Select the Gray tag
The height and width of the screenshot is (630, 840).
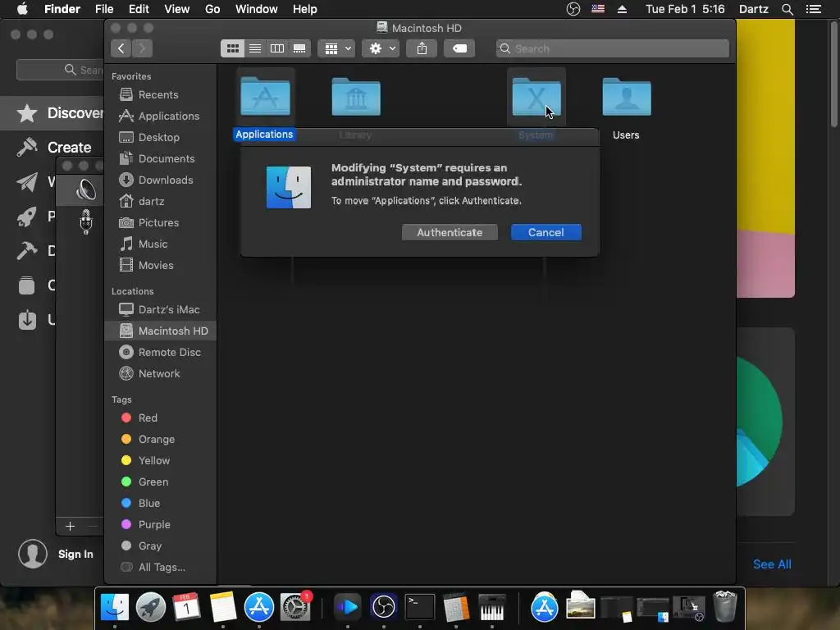click(161, 546)
